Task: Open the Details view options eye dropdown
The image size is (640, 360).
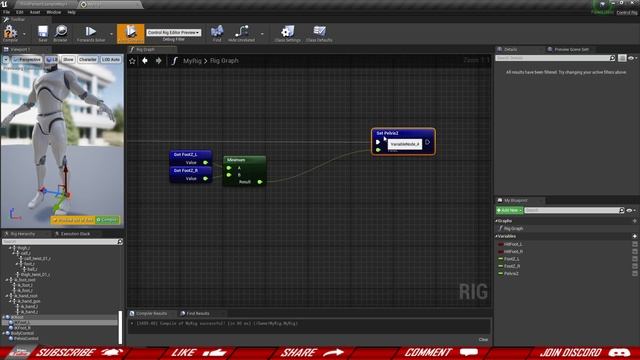Action: [x=632, y=58]
